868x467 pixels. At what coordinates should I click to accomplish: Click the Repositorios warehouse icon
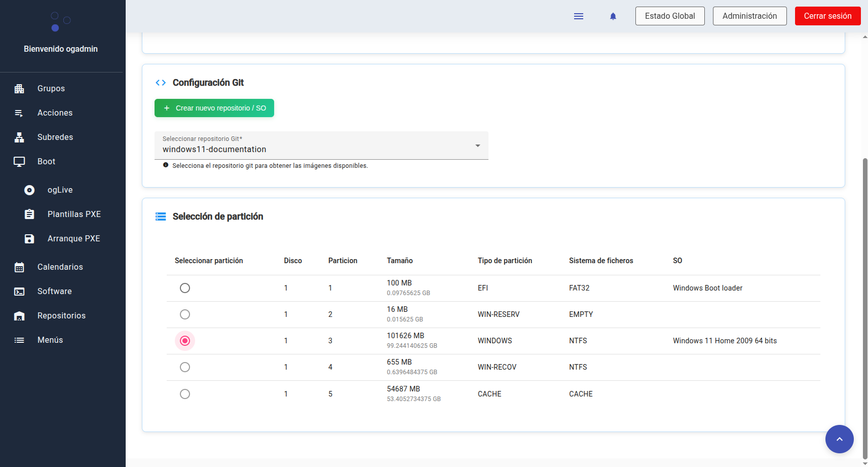(19, 316)
